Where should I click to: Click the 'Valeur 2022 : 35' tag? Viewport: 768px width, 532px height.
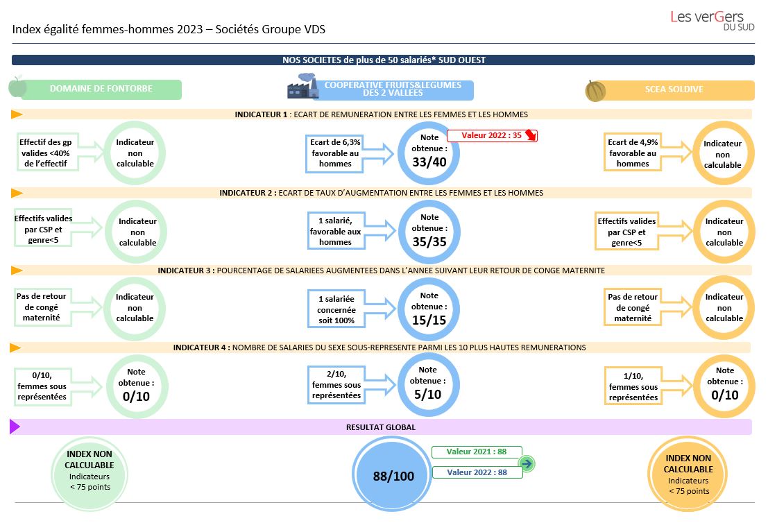[492, 136]
